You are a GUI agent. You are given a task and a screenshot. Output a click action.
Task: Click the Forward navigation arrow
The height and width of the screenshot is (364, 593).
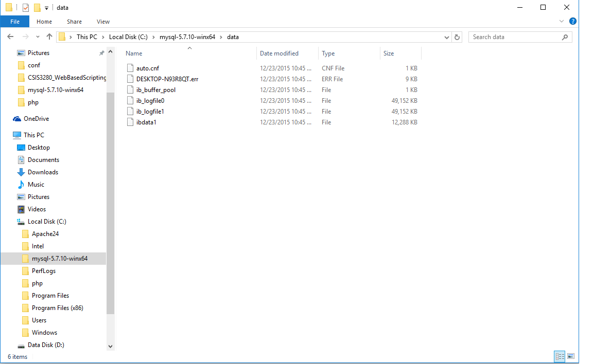pos(25,37)
